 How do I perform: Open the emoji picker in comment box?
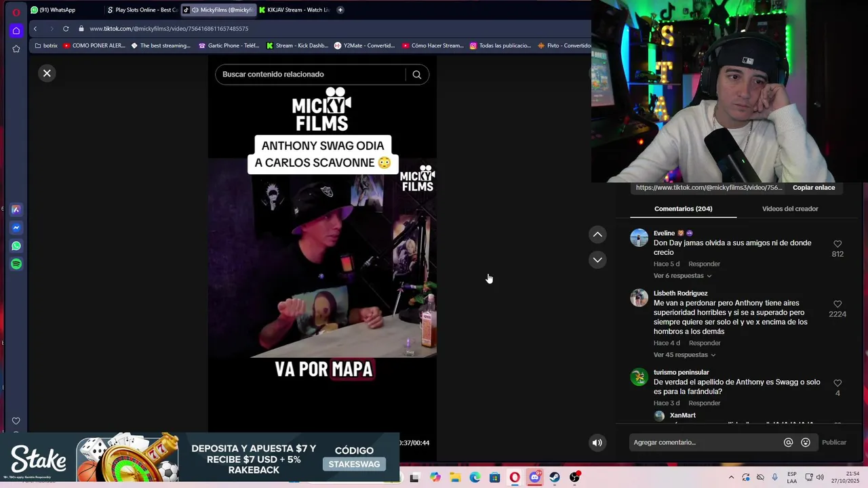click(806, 443)
